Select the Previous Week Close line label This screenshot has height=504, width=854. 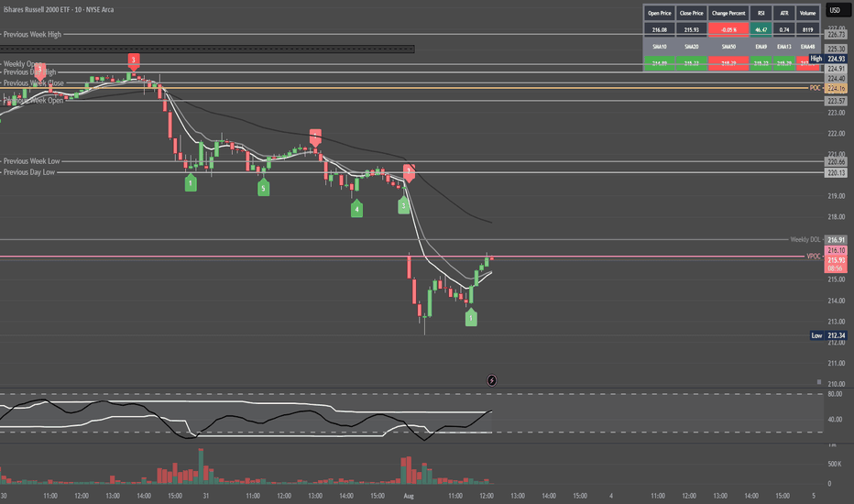[33, 82]
